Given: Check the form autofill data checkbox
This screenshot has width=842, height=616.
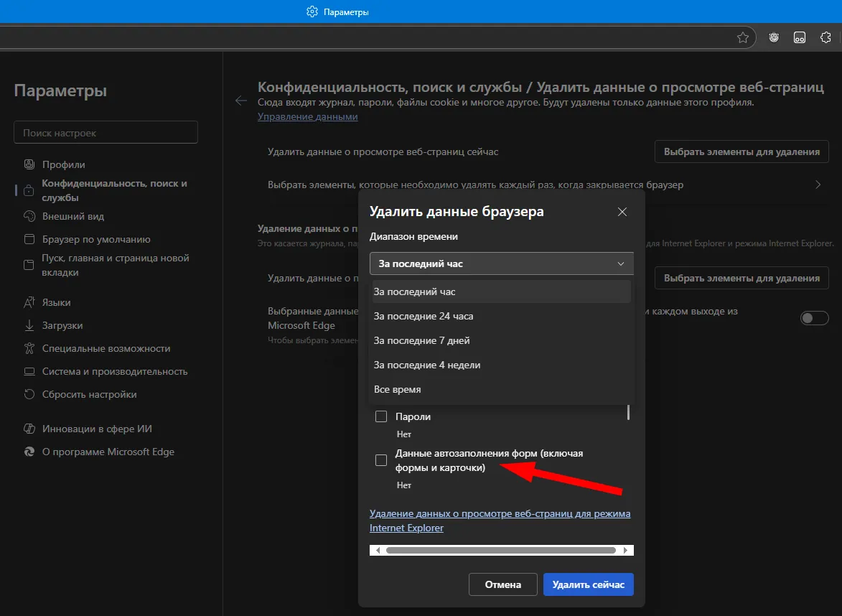Looking at the screenshot, I should [x=381, y=460].
